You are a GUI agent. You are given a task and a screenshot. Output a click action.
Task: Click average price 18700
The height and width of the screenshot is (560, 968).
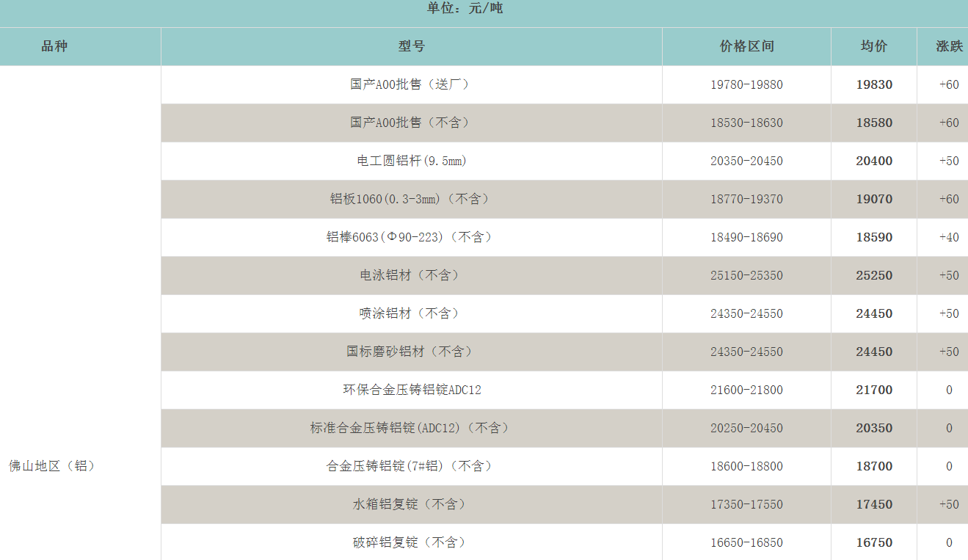(874, 466)
